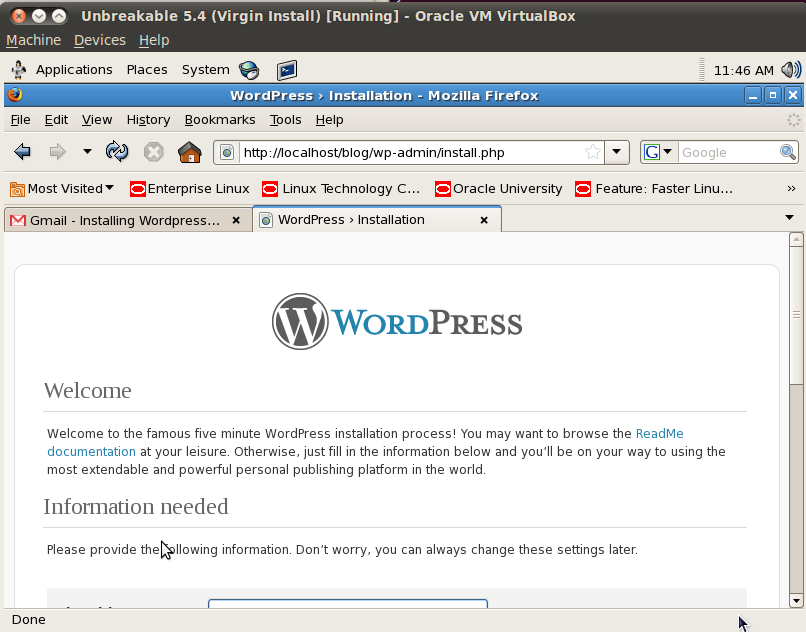Viewport: 806px width, 632px height.
Task: Bookmark this page with the star icon
Action: point(593,152)
